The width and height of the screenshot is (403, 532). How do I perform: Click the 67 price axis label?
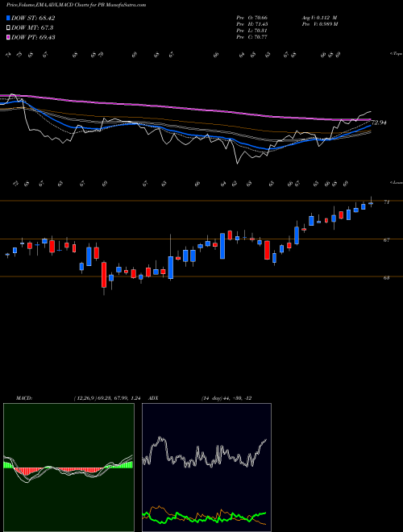click(x=386, y=240)
